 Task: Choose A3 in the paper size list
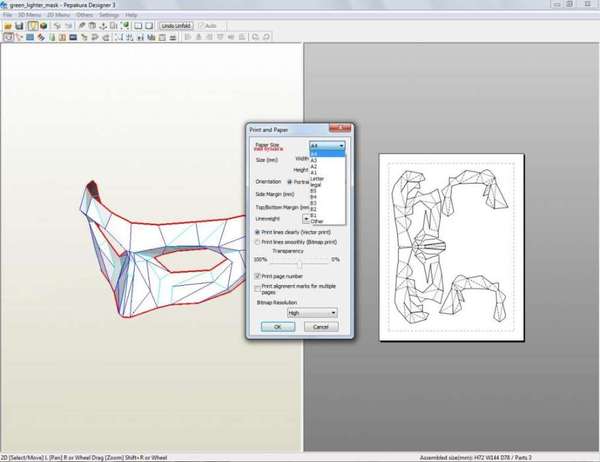coord(327,160)
